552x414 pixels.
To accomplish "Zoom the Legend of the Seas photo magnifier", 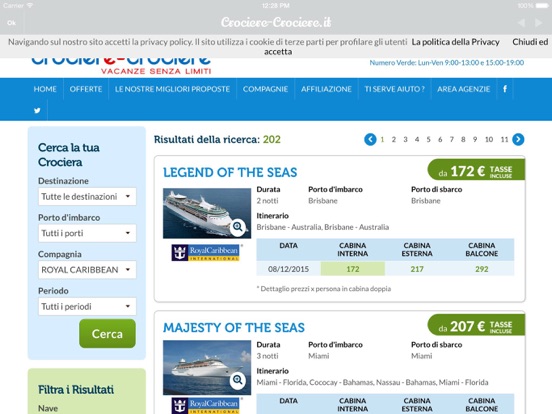I will 238,226.
